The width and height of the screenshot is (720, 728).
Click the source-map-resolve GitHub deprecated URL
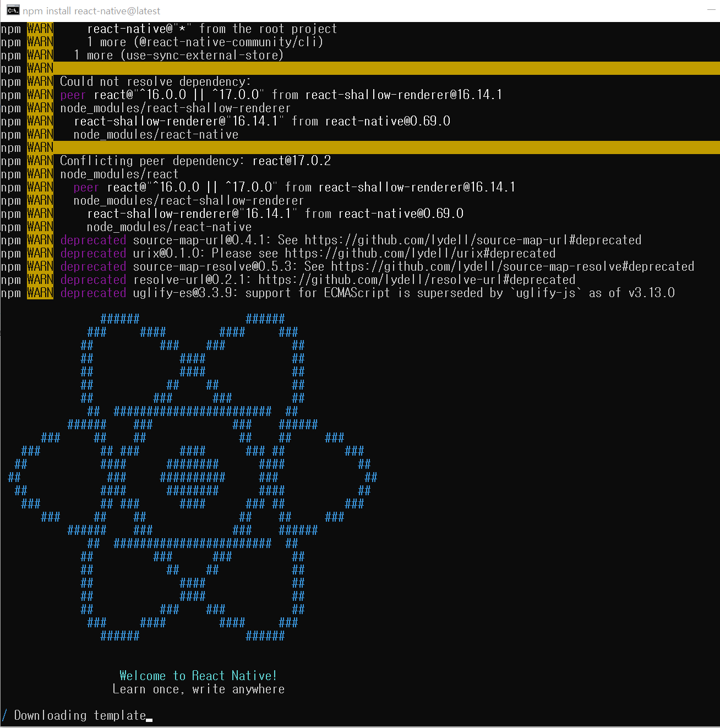(x=512, y=266)
